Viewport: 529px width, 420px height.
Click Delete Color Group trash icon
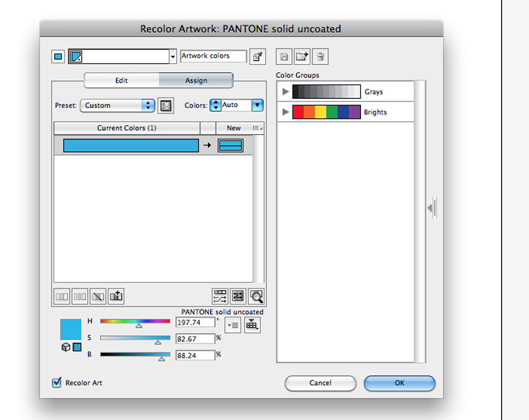(320, 57)
